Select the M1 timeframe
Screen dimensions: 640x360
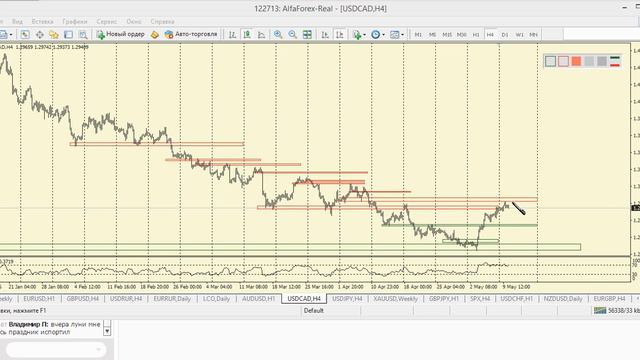(x=418, y=35)
